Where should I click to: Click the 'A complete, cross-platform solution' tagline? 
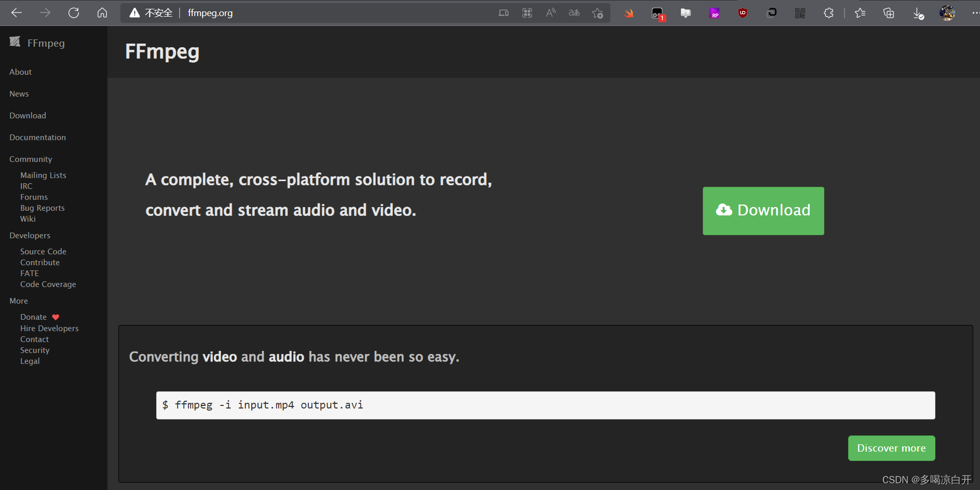(x=319, y=195)
